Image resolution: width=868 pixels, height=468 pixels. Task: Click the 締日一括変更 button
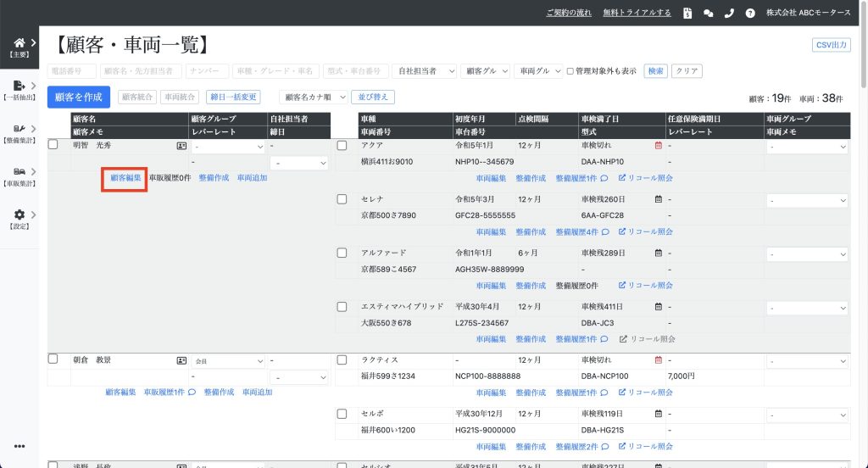tap(233, 97)
